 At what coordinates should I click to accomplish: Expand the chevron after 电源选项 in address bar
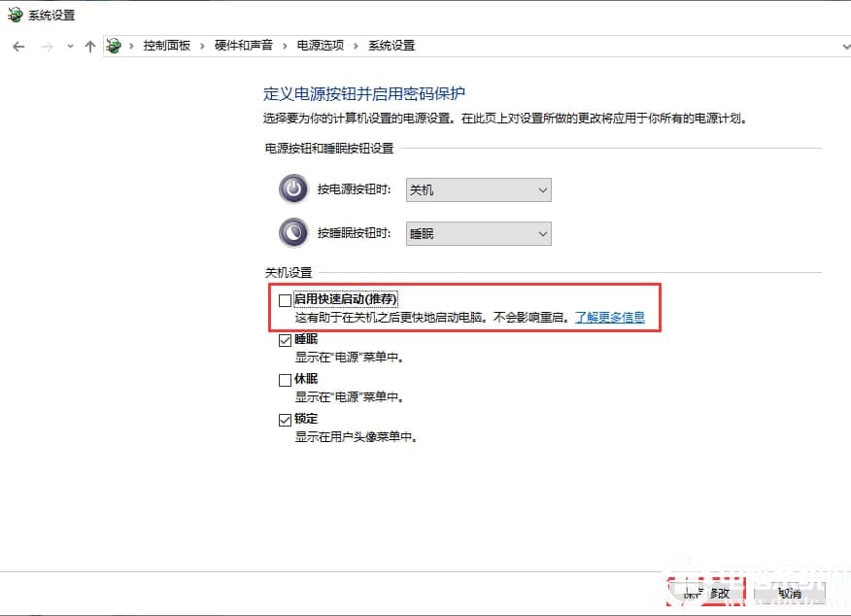[356, 46]
